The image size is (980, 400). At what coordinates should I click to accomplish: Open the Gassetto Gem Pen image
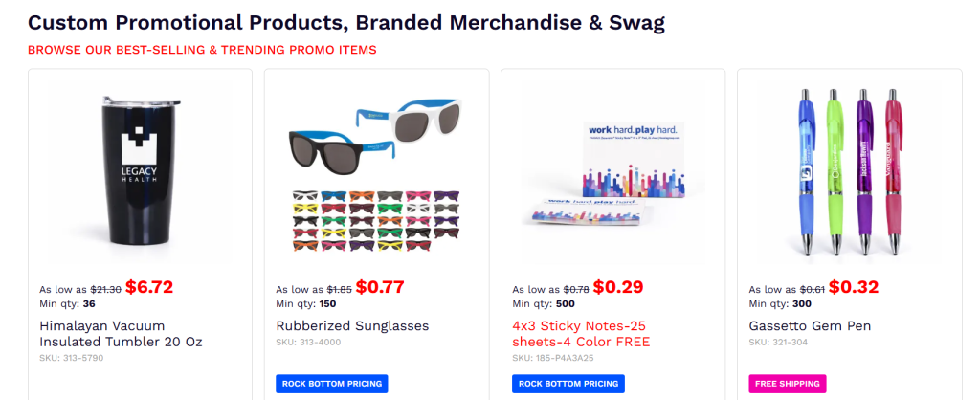point(849,172)
